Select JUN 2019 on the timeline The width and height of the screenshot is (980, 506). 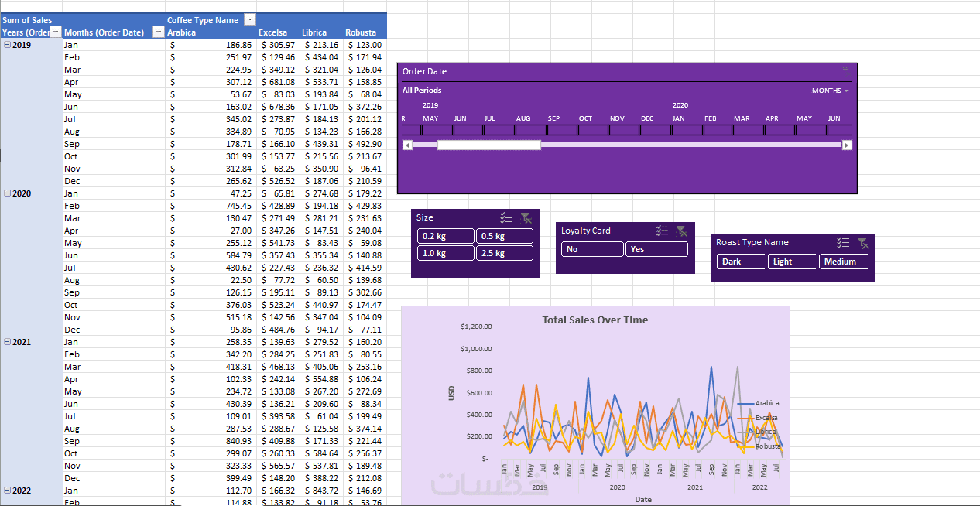coord(468,130)
